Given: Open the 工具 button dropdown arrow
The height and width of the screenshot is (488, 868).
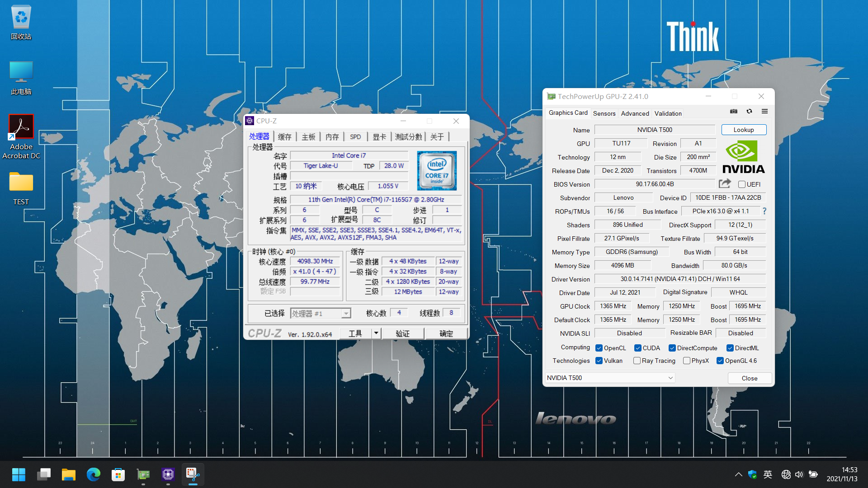Looking at the screenshot, I should (376, 333).
